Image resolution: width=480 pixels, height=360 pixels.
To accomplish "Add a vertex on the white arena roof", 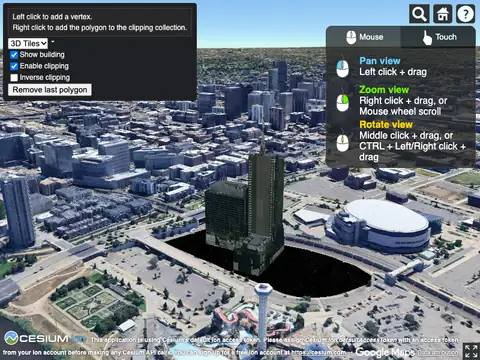I will pos(387,216).
